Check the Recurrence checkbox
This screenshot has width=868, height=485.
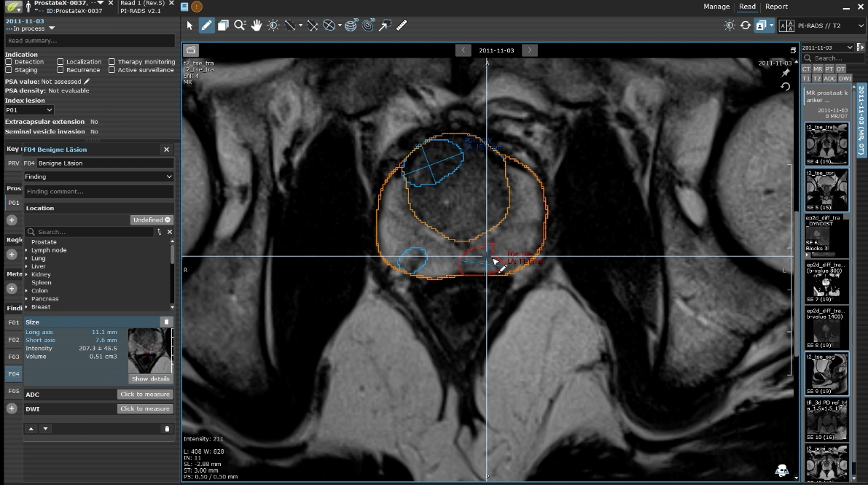(60, 70)
